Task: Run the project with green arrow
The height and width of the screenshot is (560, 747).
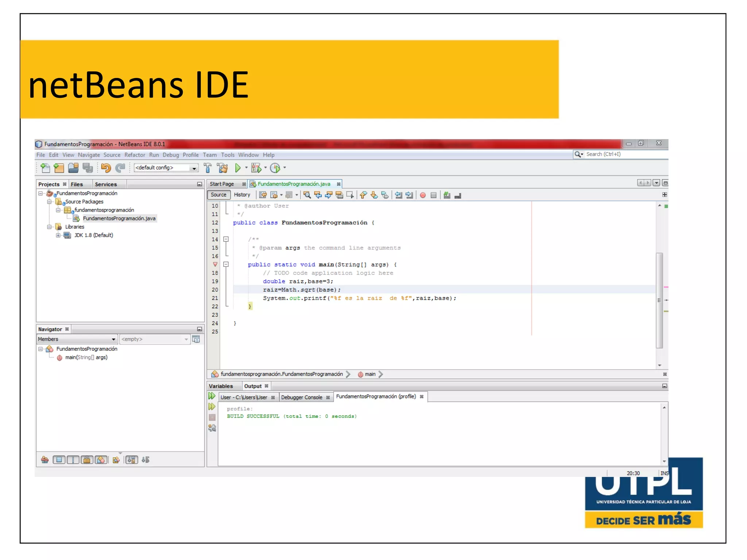Action: pyautogui.click(x=238, y=168)
